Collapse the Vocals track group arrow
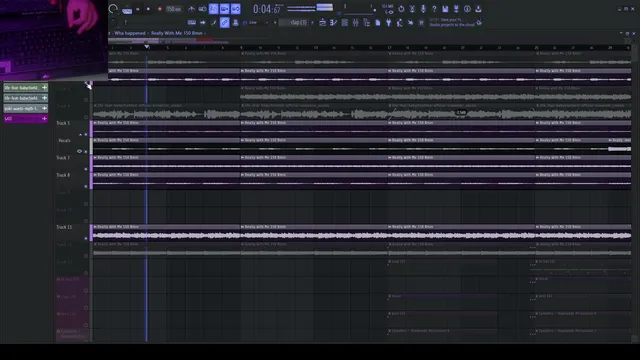 point(80,134)
